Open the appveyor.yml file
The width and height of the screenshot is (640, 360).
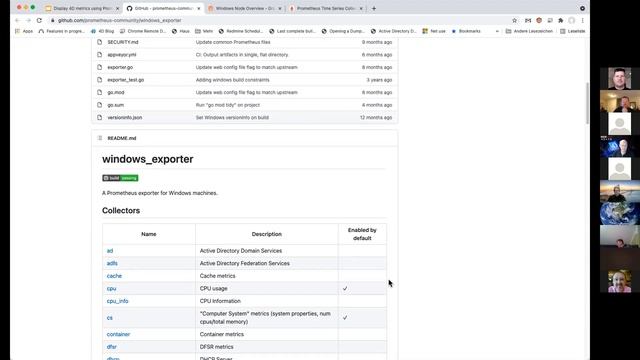pos(122,55)
